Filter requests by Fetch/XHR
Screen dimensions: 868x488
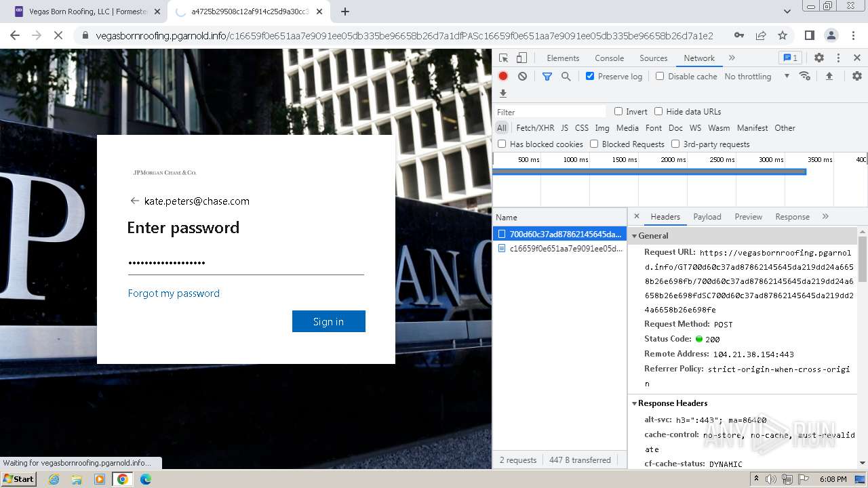[x=535, y=128]
